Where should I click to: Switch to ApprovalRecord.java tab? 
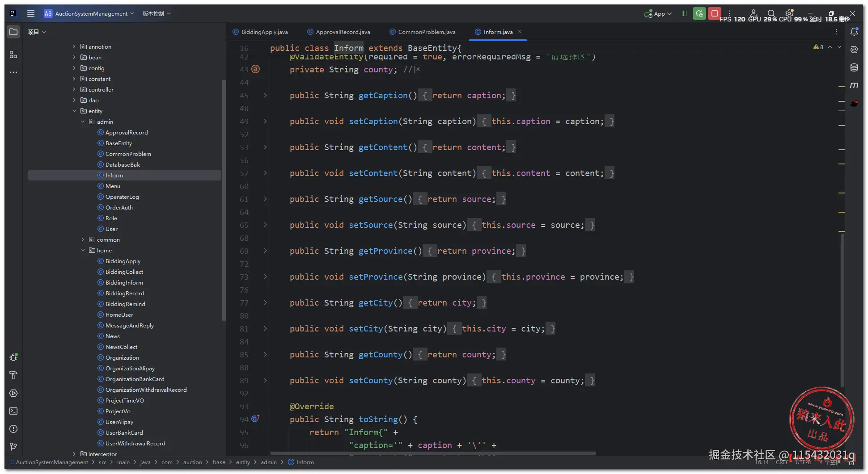[339, 32]
